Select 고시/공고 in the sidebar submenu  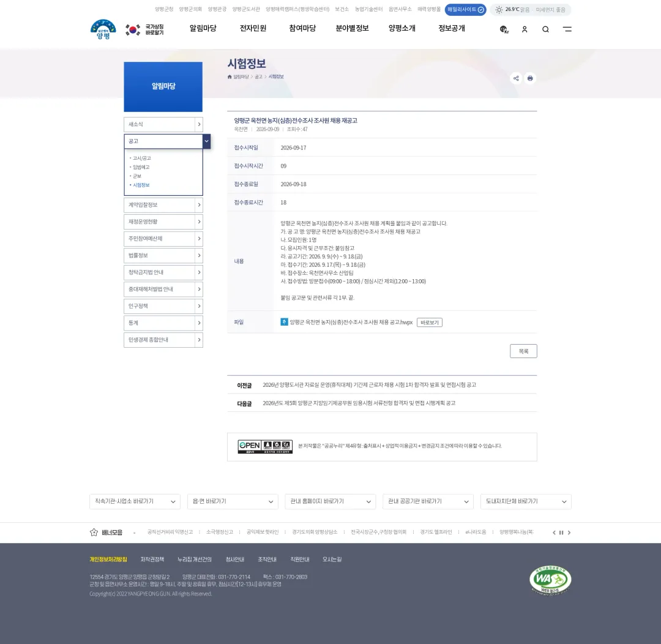coord(141,158)
